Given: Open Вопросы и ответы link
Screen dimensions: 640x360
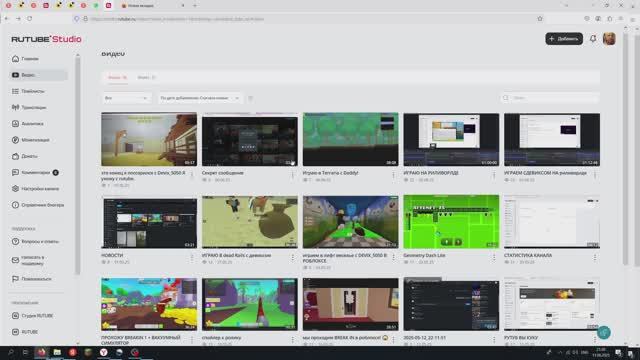Looking at the screenshot, I should [x=40, y=242].
